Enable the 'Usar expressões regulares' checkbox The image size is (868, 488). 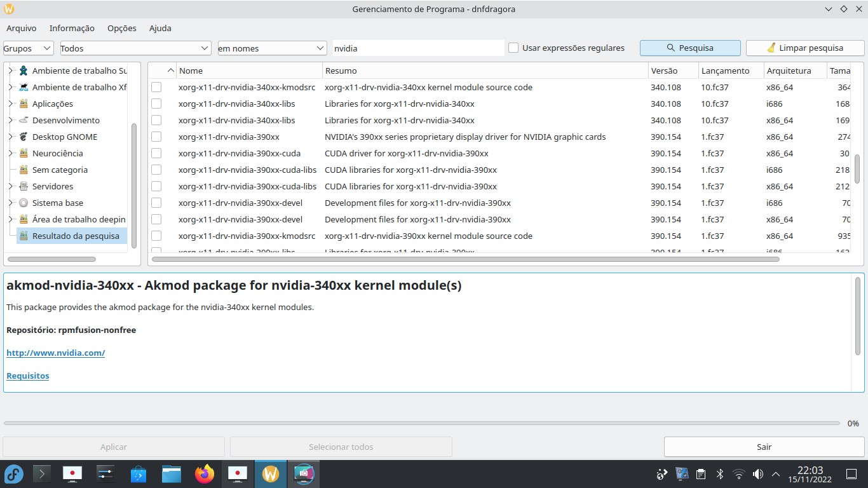tap(513, 48)
